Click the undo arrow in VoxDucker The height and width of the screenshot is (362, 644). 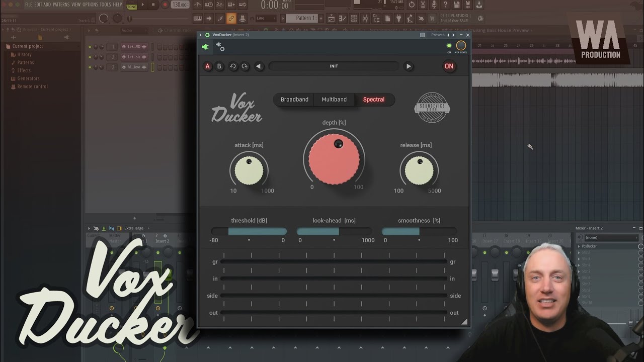click(233, 66)
